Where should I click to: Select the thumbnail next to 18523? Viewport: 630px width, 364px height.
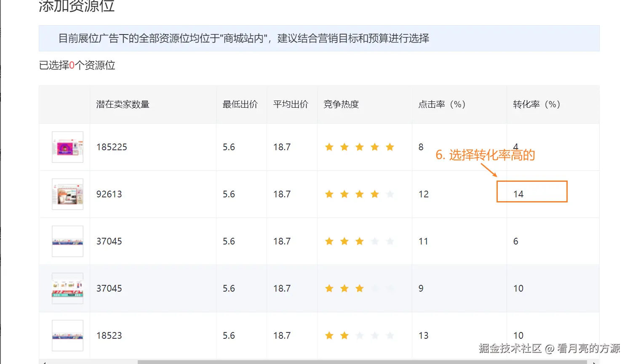pyautogui.click(x=67, y=335)
